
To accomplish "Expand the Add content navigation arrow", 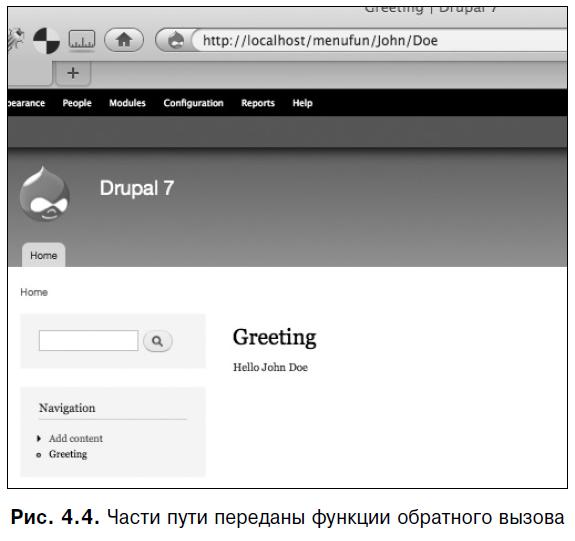I will (x=39, y=438).
